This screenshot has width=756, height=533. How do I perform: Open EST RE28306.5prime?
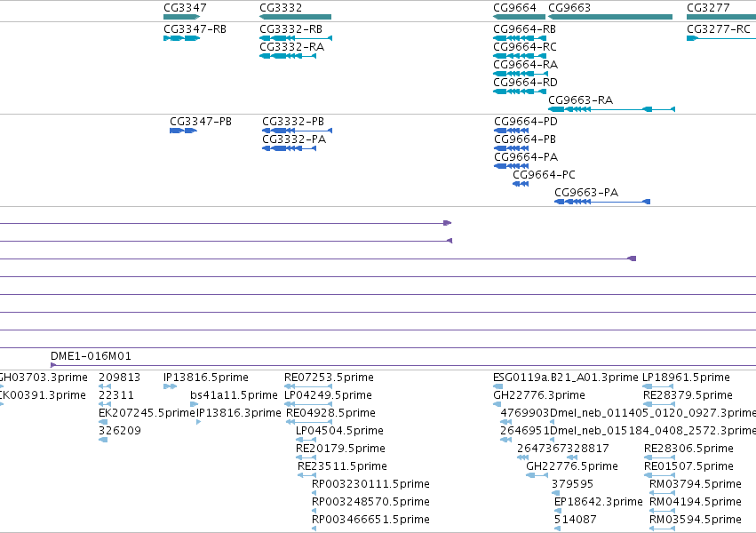(689, 449)
